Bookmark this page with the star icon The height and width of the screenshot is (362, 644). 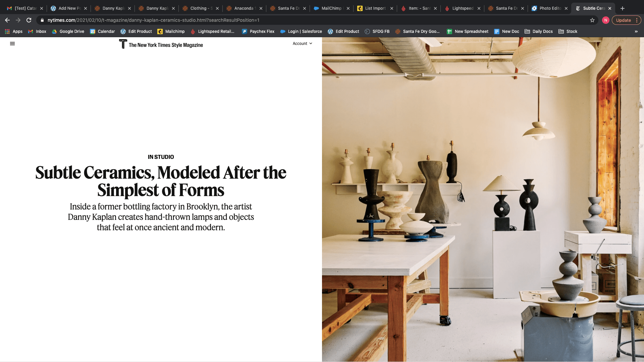click(x=592, y=20)
